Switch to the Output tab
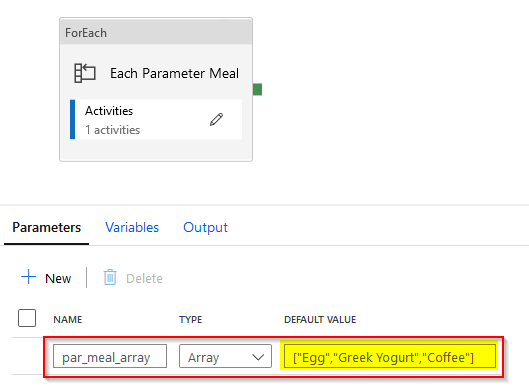Viewport: 529px width, 389px height. (x=205, y=227)
